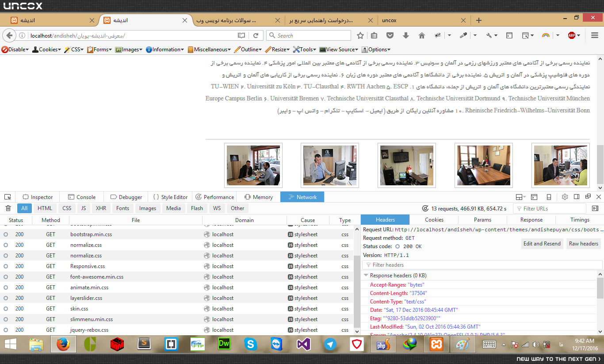Viewport: 604px width, 364px height.
Task: Open the gallery photo of a man on the phone
Action: click(330, 165)
